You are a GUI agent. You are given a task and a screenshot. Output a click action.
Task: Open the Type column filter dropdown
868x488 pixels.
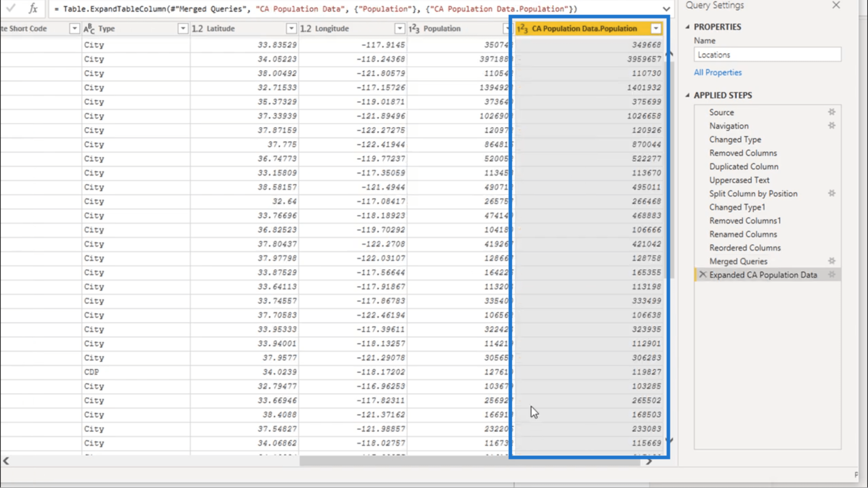click(182, 28)
